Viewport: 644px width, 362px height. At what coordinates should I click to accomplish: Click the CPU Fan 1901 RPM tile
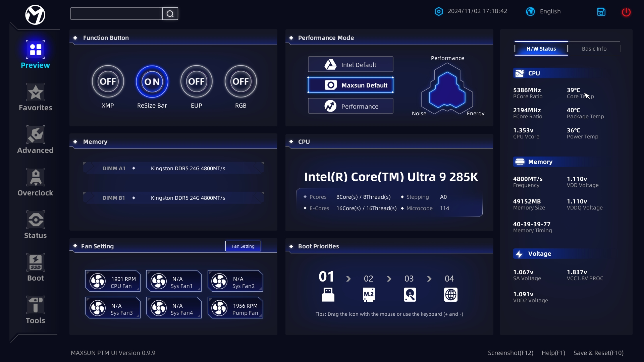(113, 281)
